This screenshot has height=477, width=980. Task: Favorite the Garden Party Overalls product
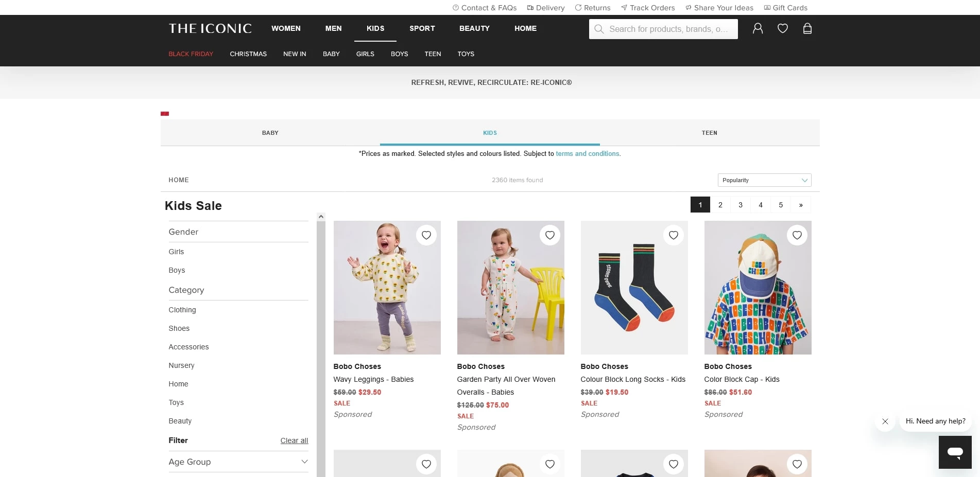(549, 235)
